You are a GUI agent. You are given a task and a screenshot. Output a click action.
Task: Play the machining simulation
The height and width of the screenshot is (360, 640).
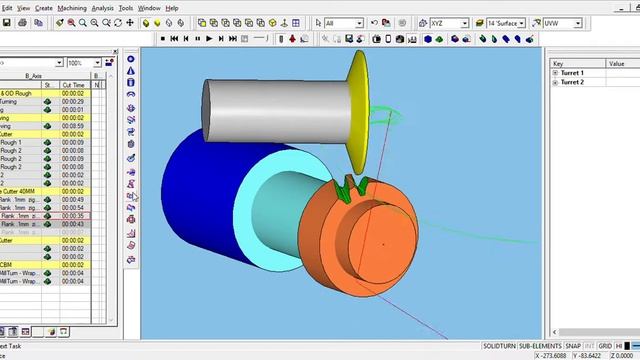coord(209,39)
